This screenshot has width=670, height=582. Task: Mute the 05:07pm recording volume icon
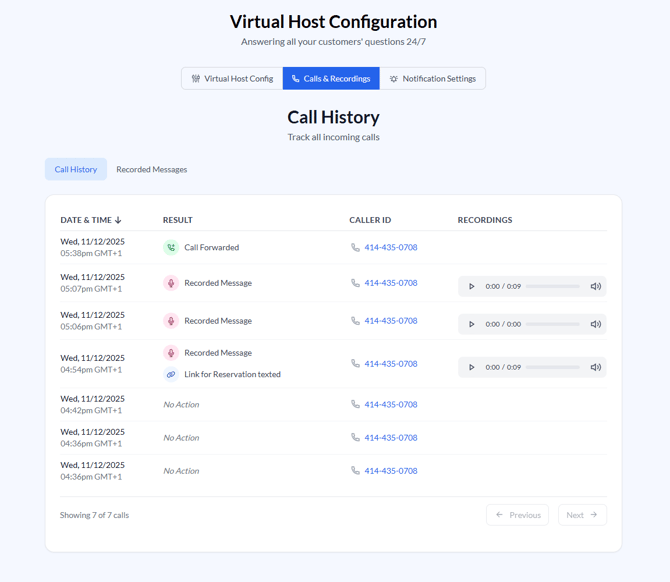click(x=596, y=287)
